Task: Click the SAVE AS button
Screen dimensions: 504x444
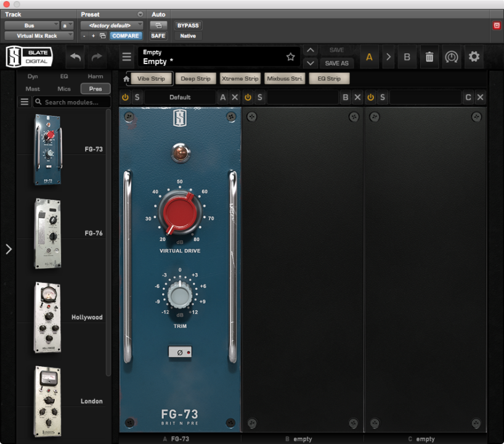Action: pyautogui.click(x=336, y=63)
